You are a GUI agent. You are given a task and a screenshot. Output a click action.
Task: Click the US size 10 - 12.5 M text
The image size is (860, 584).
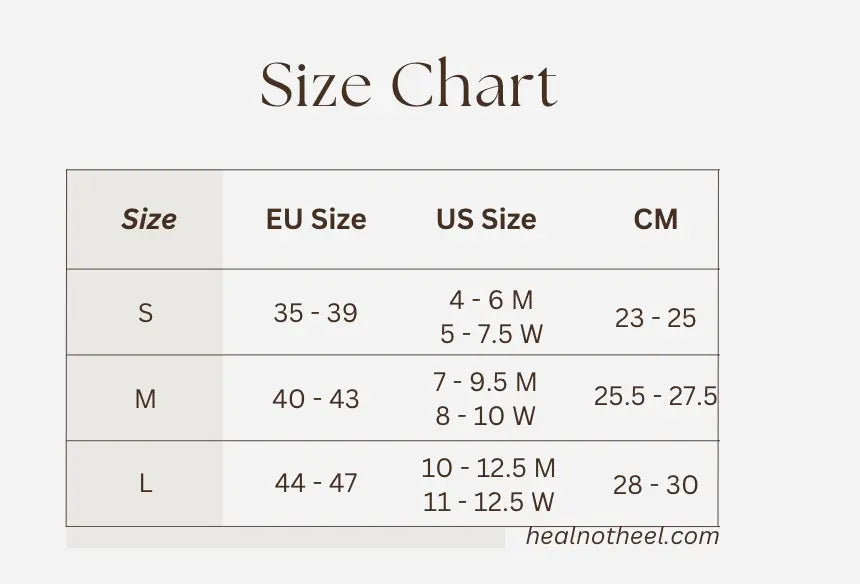(x=488, y=468)
